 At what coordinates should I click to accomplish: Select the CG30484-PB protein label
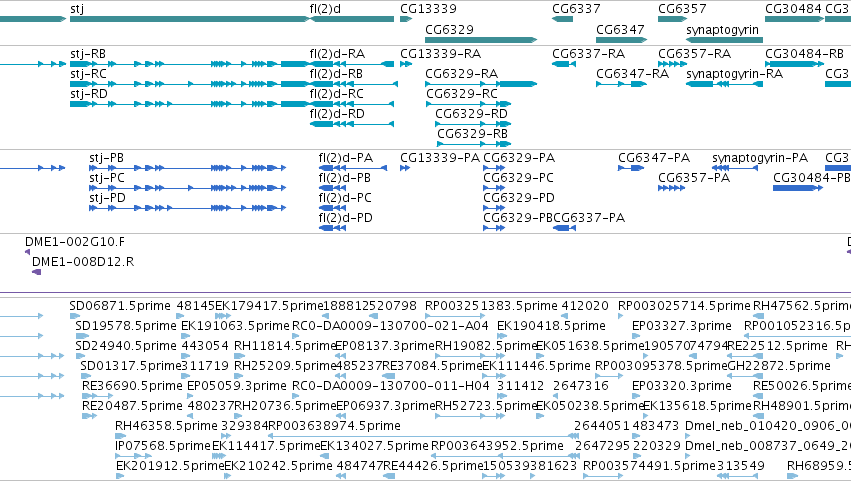click(x=811, y=178)
